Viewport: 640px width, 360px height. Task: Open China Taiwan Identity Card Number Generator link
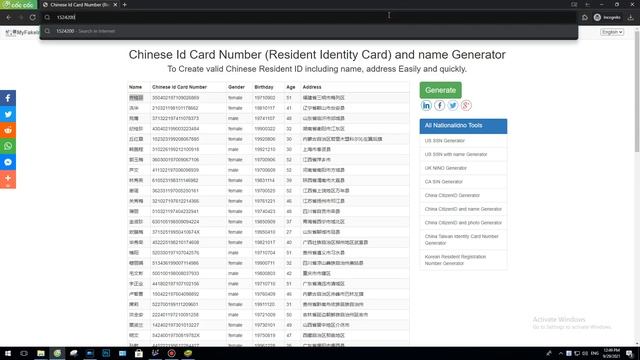pos(461,240)
